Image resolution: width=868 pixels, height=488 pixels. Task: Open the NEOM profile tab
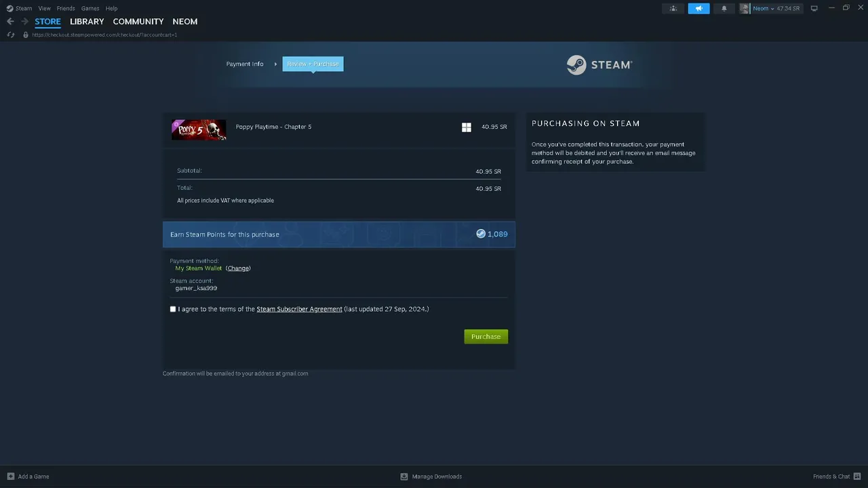pos(185,22)
